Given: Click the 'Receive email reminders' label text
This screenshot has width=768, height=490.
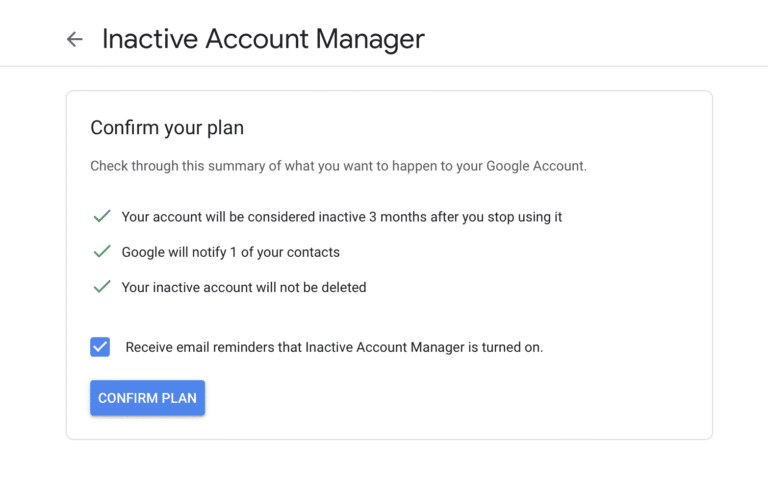Looking at the screenshot, I should click(x=333, y=348).
